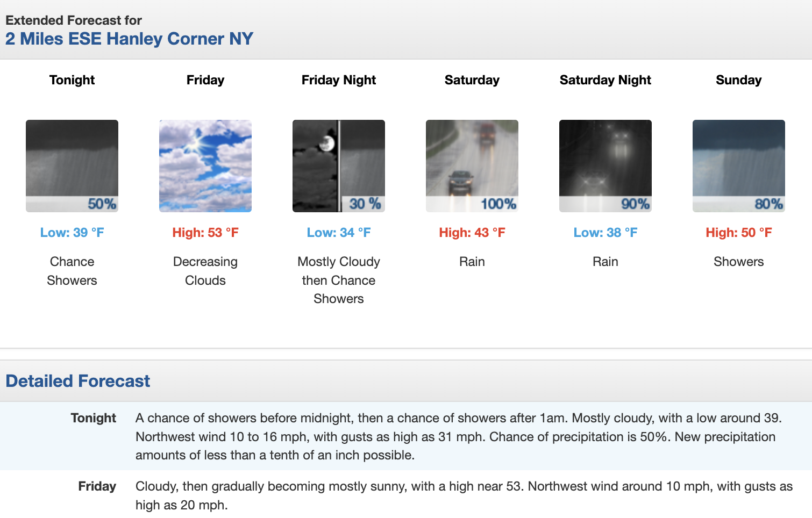
Task: Click the 'Low: 39 °F' temperature label
Action: (x=72, y=233)
